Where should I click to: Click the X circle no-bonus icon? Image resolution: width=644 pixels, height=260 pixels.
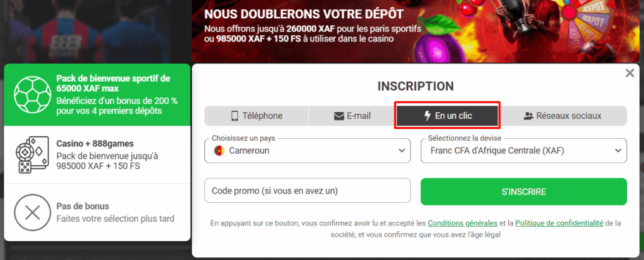(31, 212)
